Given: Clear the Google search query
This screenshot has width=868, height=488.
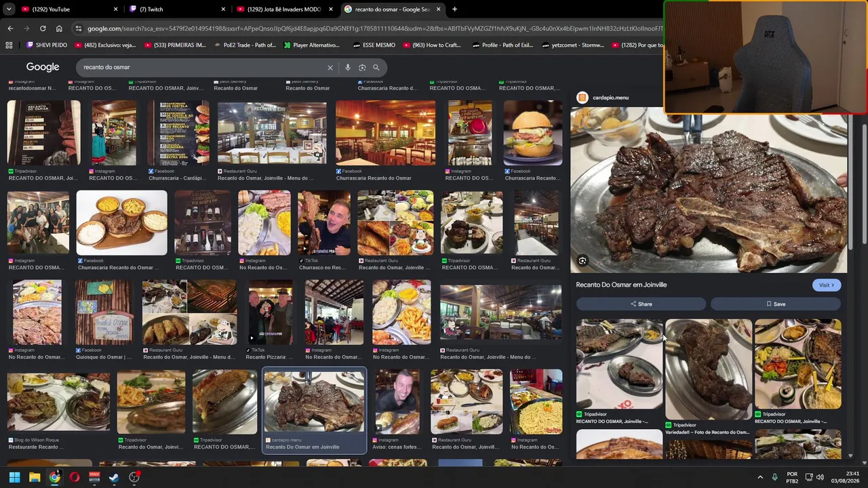Looking at the screenshot, I should (330, 67).
